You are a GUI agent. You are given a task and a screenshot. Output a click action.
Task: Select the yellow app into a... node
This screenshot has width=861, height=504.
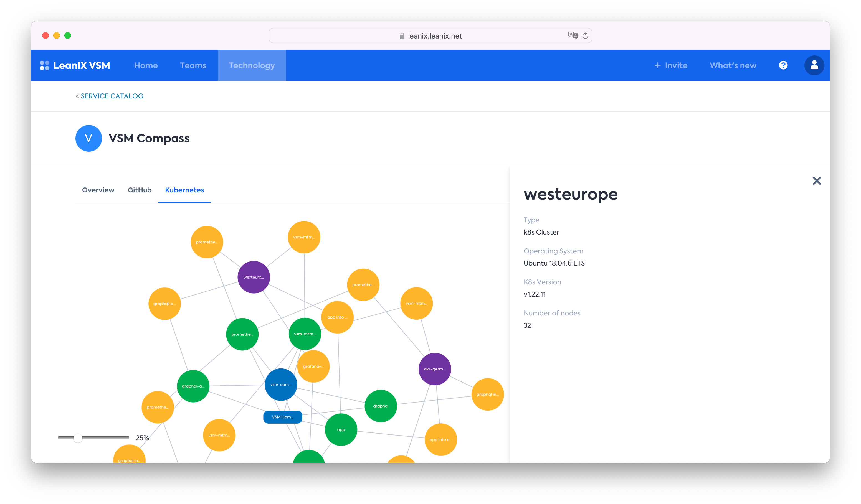point(441,439)
